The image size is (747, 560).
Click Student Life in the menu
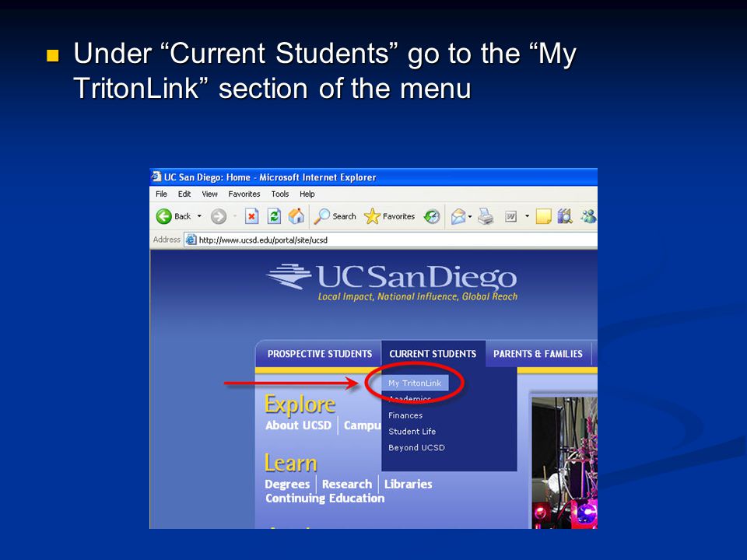412,432
